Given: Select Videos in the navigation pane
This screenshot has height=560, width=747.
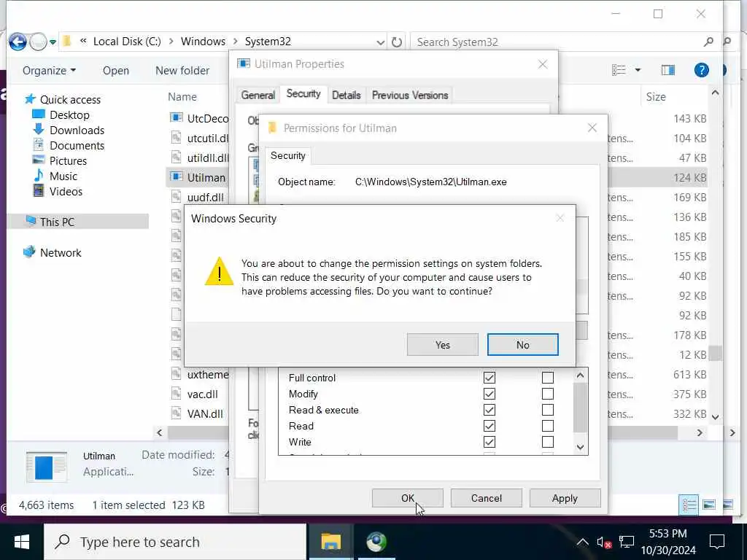Looking at the screenshot, I should coord(66,192).
